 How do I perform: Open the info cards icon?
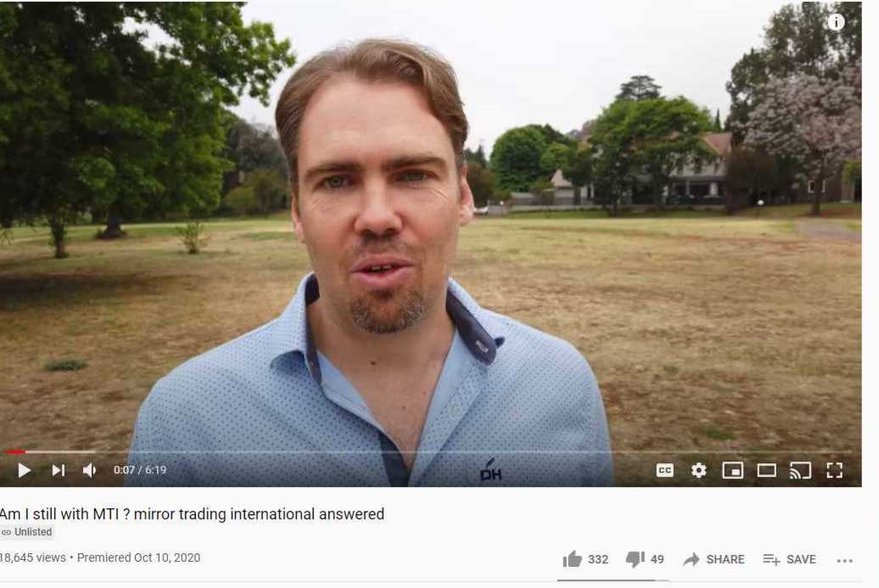click(836, 22)
